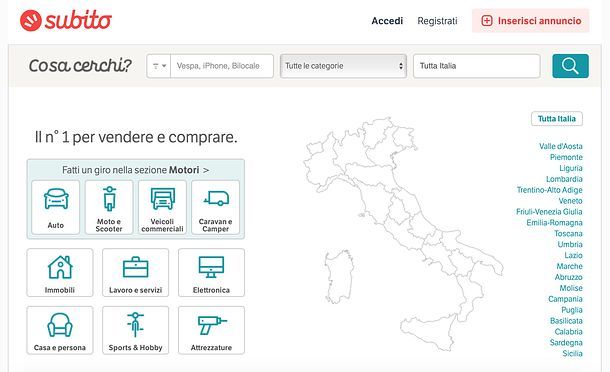The image size is (610, 372).
Task: Click the Tutta Italia button above the region list
Action: point(557,119)
